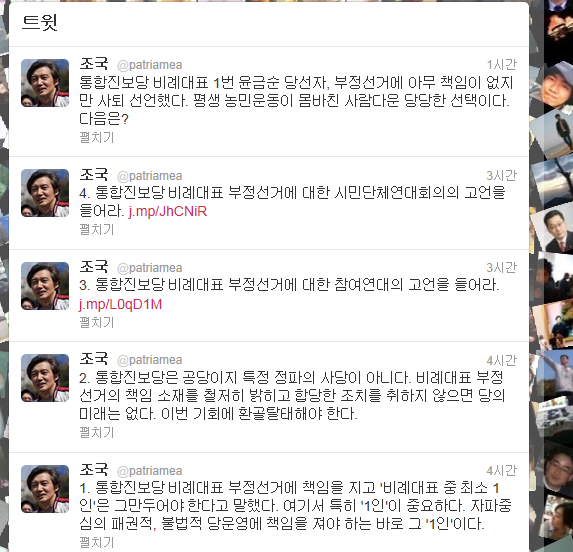Open the 3시간 timestamp on tweet 3
The width and height of the screenshot is (573, 552).
coord(501,268)
